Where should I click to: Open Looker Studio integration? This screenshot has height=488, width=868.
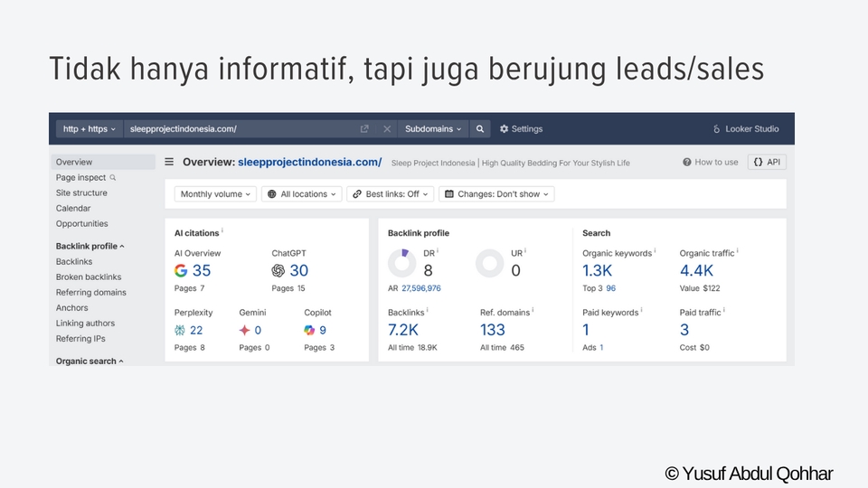click(x=746, y=129)
